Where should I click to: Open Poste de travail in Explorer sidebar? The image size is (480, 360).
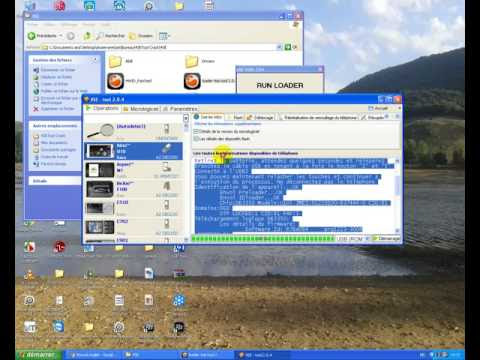pyautogui.click(x=51, y=157)
